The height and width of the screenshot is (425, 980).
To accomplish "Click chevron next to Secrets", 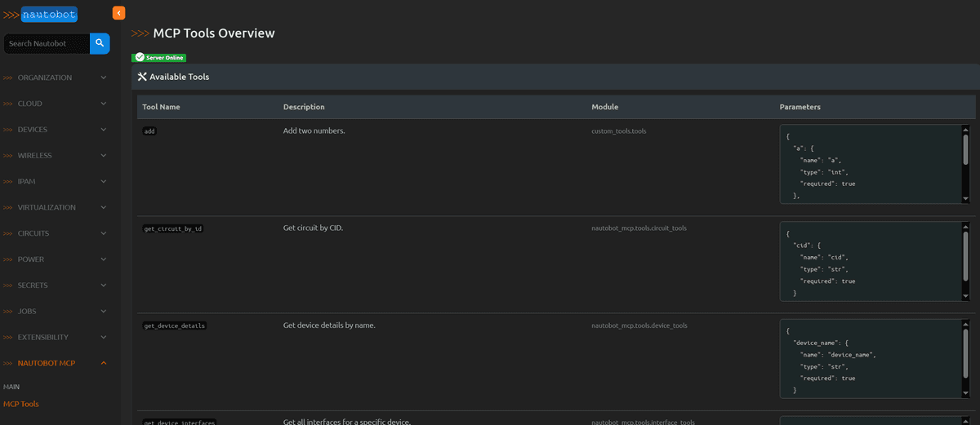I will pos(104,286).
